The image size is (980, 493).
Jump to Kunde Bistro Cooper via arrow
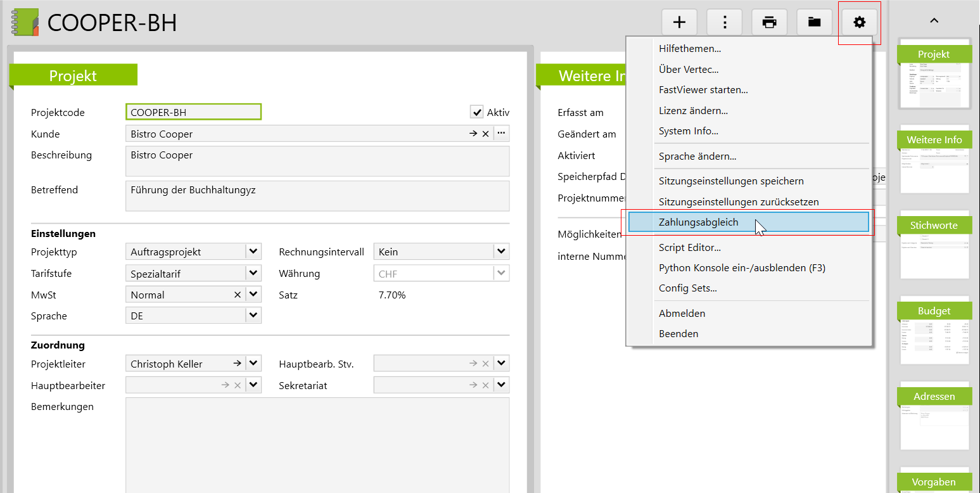tap(473, 134)
